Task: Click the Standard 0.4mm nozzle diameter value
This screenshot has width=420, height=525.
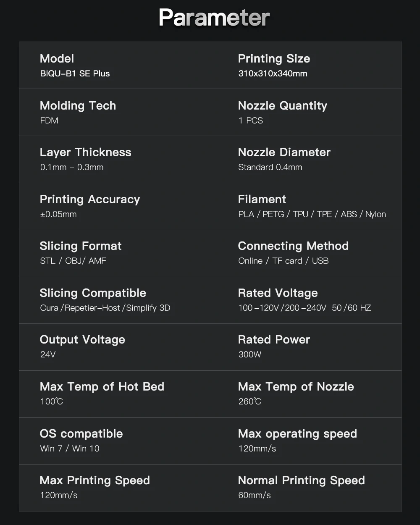Action: [270, 167]
